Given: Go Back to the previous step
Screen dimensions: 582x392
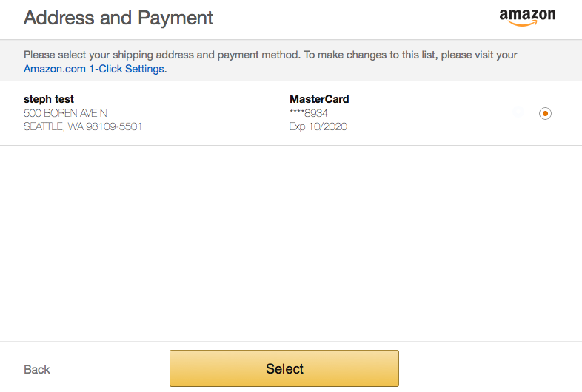Looking at the screenshot, I should pos(37,369).
